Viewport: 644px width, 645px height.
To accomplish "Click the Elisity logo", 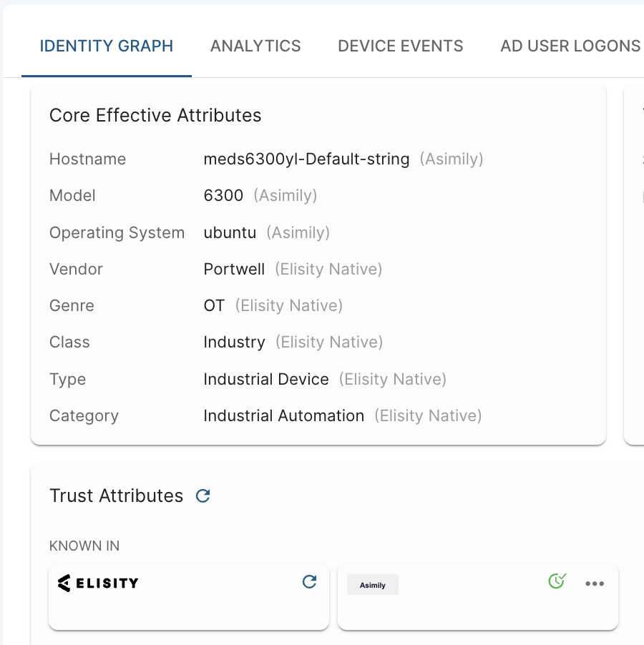I will coord(98,583).
